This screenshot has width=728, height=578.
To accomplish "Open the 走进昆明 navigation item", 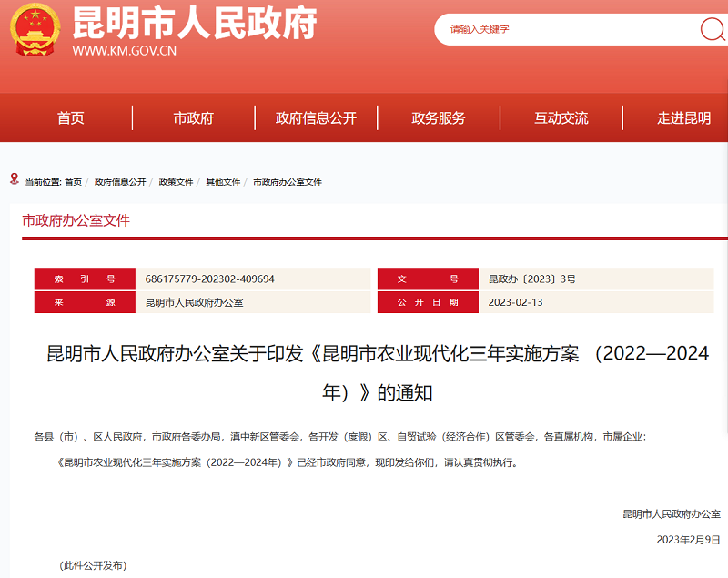I will [683, 118].
